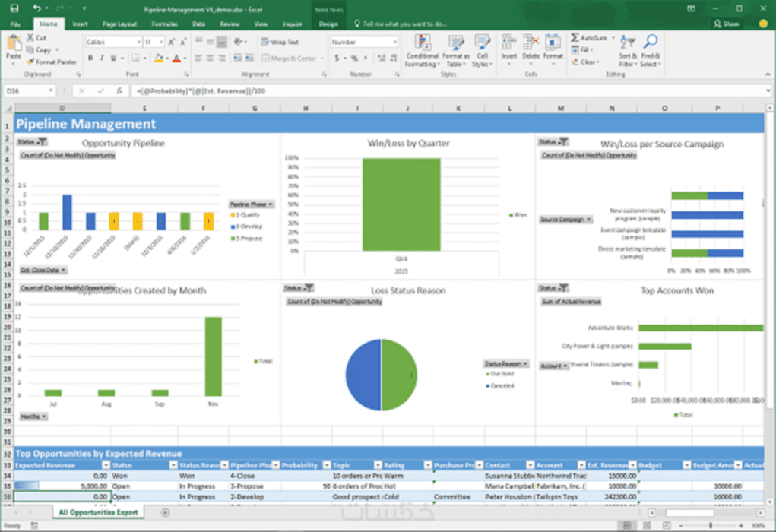The width and height of the screenshot is (776, 532).
Task: Click the Find & Select magnifier icon
Action: pyautogui.click(x=651, y=42)
